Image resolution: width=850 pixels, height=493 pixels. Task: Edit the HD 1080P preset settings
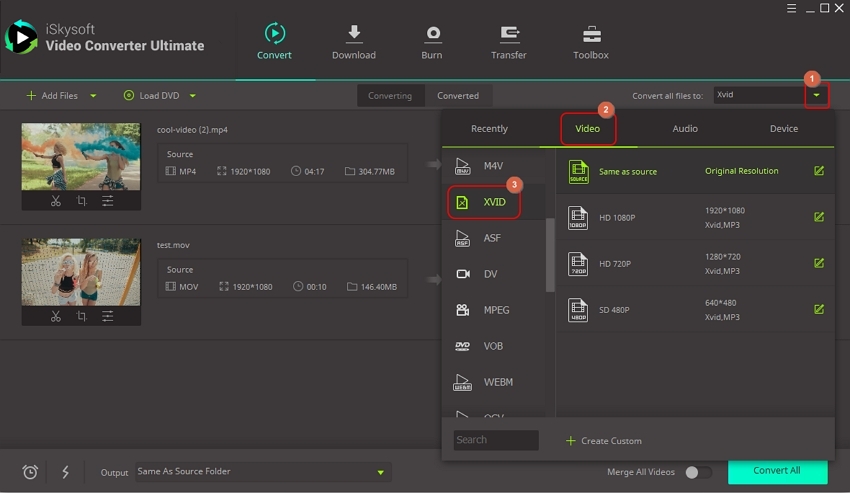coord(819,217)
